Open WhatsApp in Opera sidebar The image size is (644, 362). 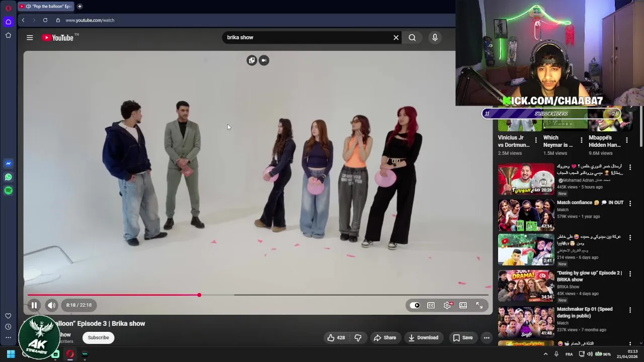click(x=8, y=177)
